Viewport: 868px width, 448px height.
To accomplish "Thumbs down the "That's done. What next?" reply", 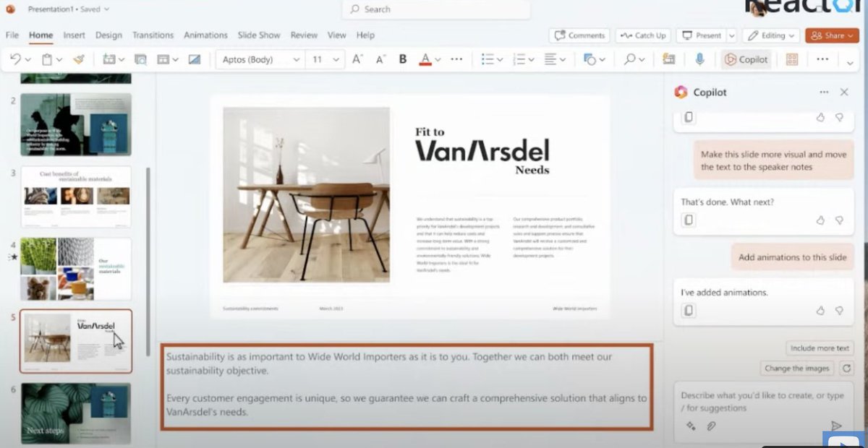I will 839,220.
